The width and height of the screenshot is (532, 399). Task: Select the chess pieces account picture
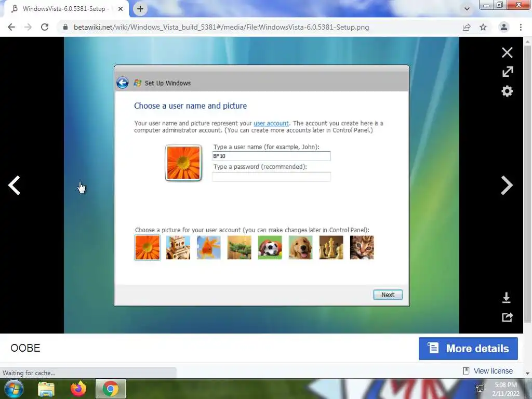[331, 248]
